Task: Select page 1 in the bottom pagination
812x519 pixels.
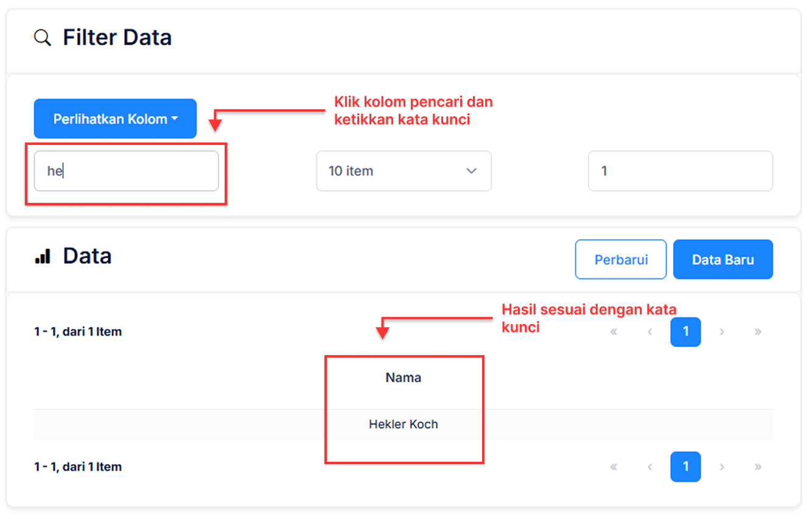Action: point(685,467)
